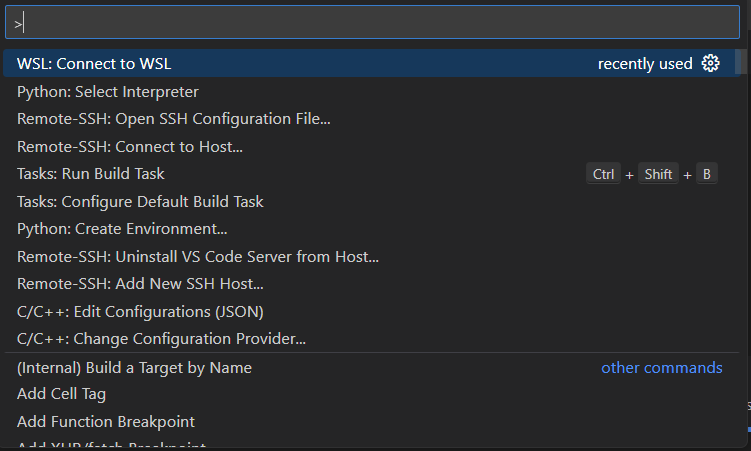Open C/C++: Edit Configurations (JSON)

tap(372, 312)
